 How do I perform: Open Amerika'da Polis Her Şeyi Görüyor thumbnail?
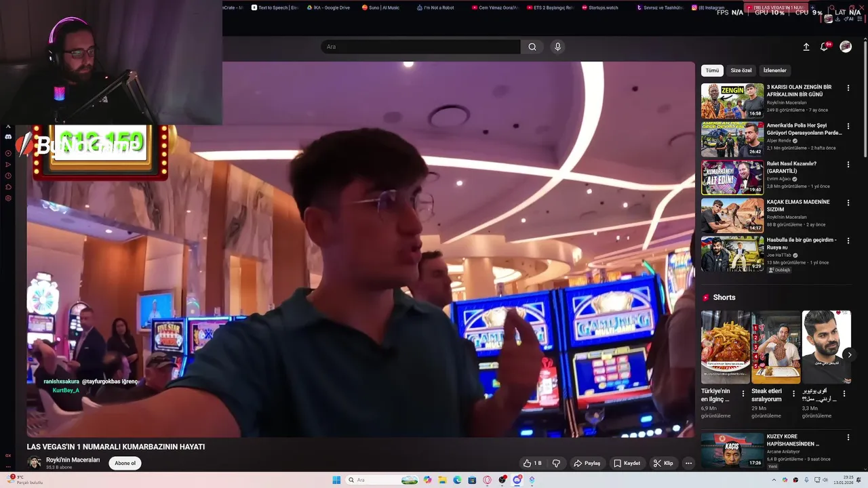732,139
